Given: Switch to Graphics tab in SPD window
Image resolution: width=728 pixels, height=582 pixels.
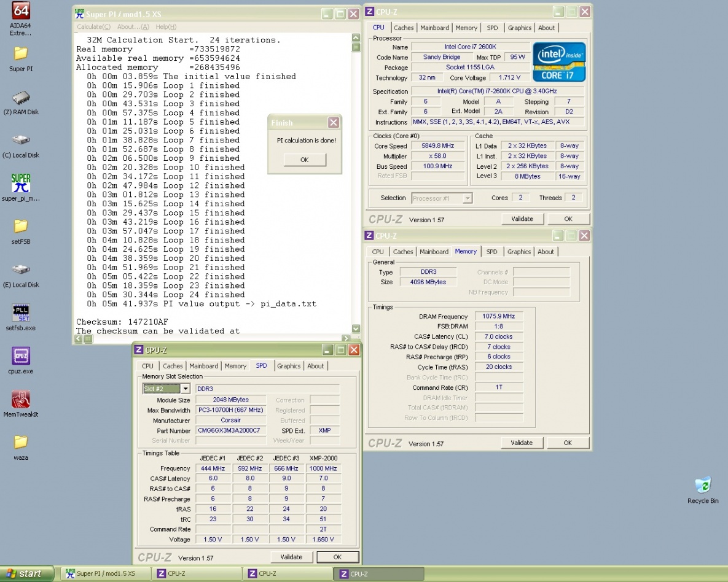Looking at the screenshot, I should [288, 366].
